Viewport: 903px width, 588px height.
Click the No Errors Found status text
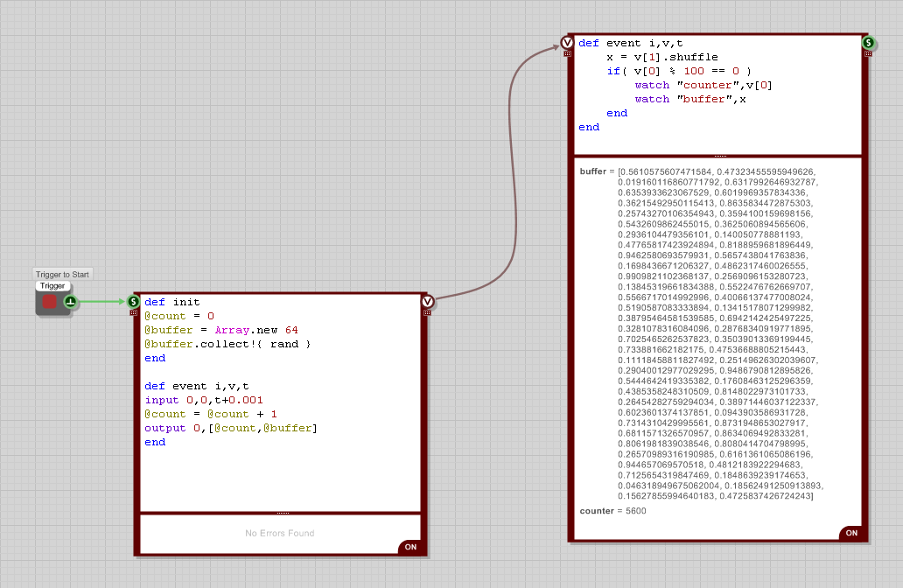point(280,533)
